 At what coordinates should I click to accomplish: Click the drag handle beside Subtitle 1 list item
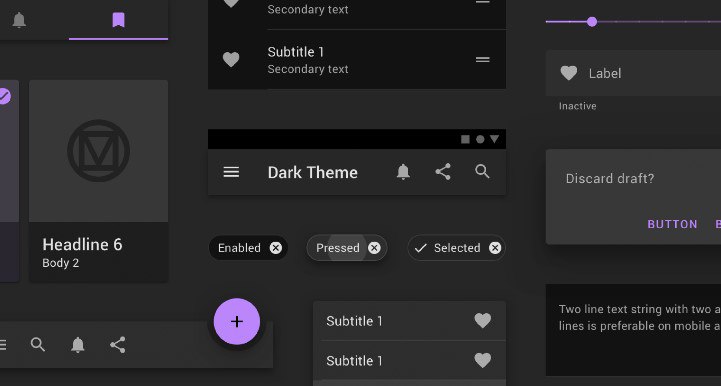point(482,60)
